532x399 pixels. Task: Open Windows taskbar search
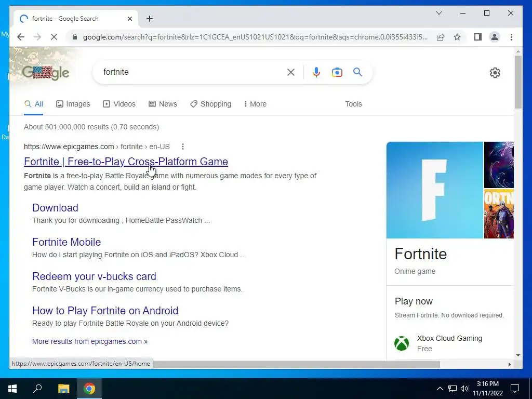37,389
